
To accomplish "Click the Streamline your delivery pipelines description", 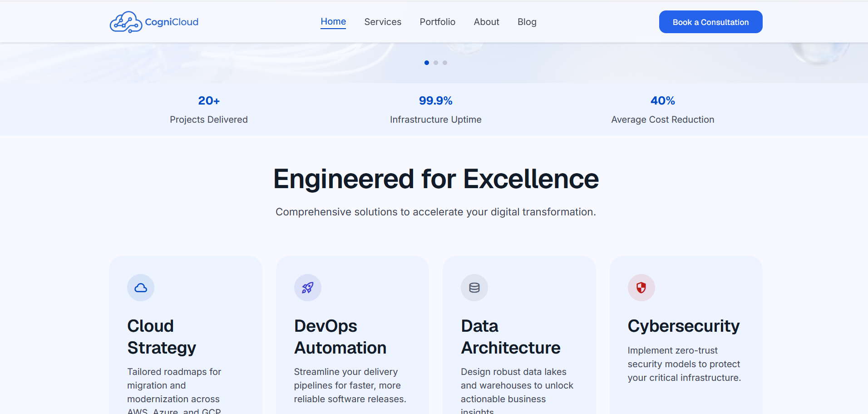I will click(350, 385).
